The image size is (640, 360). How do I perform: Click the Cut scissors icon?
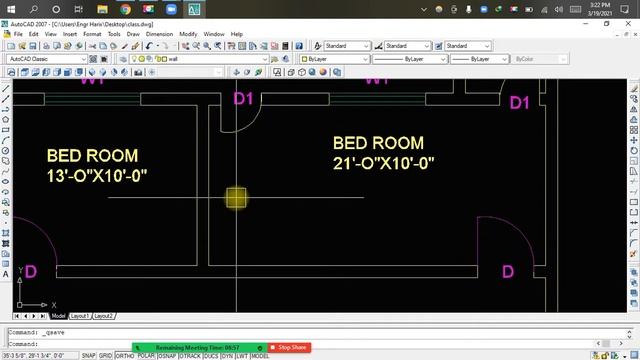click(93, 46)
